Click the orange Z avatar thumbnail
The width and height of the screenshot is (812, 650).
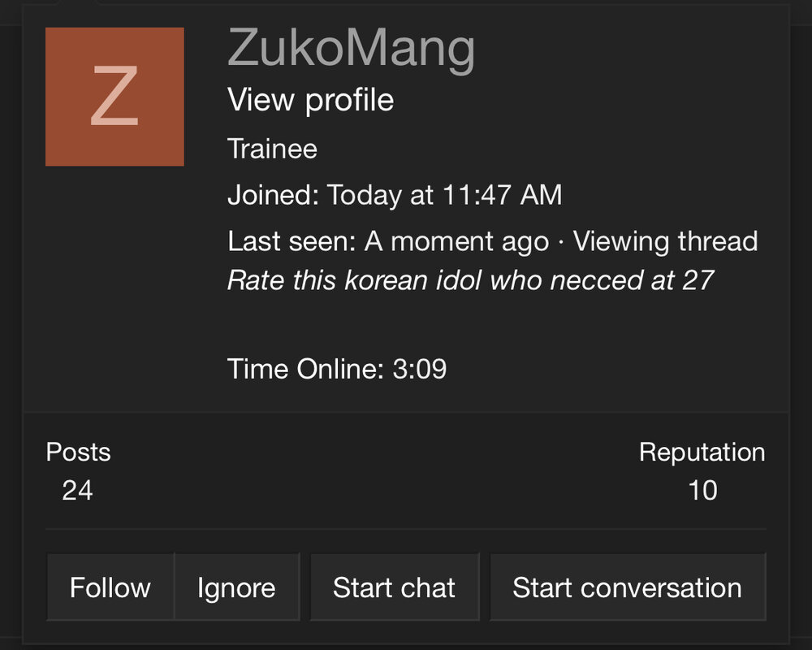(114, 97)
